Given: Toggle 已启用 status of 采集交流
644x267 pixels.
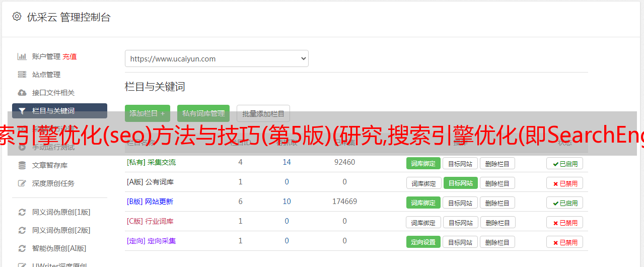Looking at the screenshot, I should click(x=565, y=163).
